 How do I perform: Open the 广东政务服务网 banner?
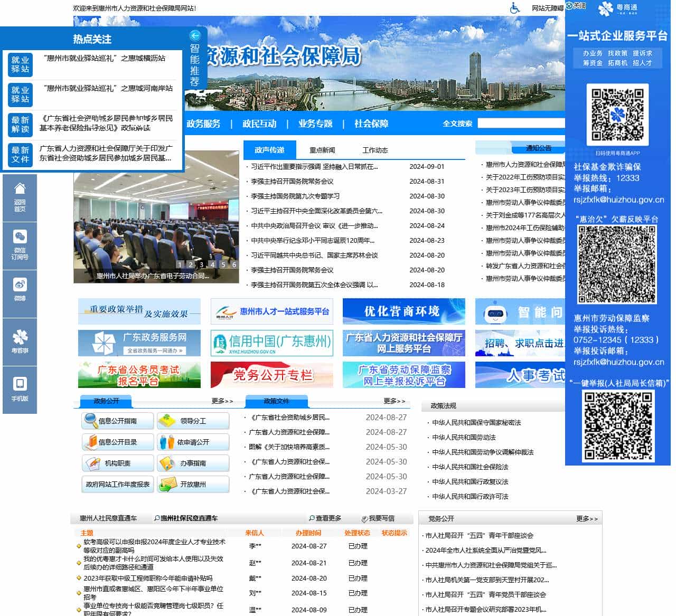tap(139, 343)
